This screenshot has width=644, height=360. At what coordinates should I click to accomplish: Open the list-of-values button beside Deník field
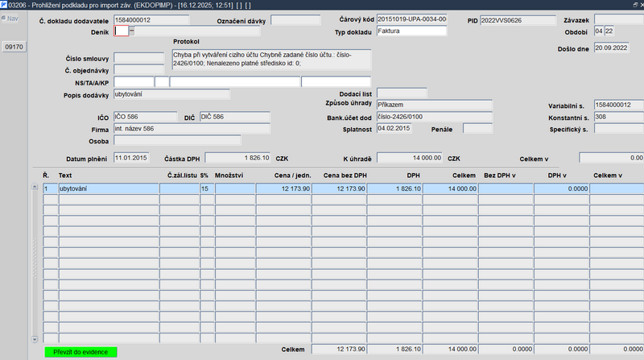(132, 31)
